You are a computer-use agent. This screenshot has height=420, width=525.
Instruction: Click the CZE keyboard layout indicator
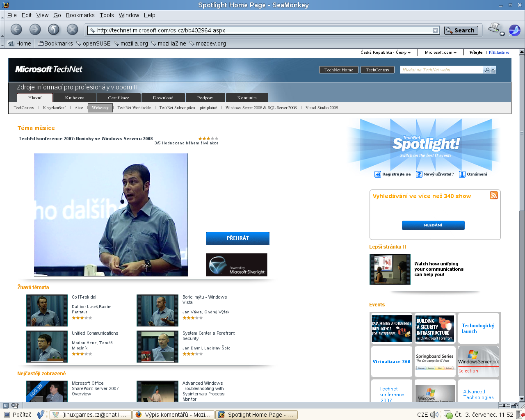point(422,415)
